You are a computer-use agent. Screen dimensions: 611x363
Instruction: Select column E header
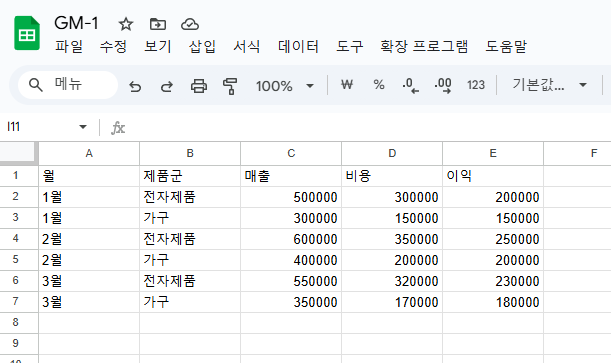pyautogui.click(x=493, y=153)
